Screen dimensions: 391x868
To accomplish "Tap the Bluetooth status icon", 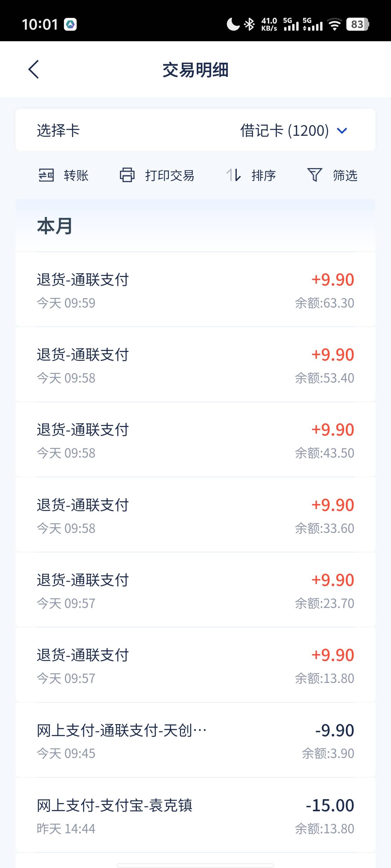I will [x=249, y=24].
